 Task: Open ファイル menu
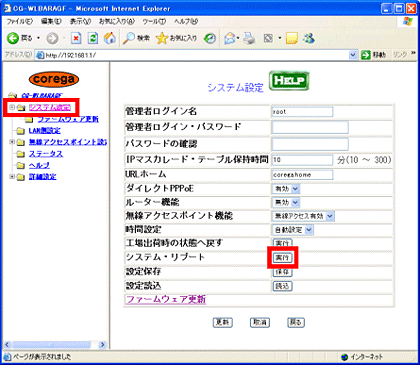tap(20, 22)
